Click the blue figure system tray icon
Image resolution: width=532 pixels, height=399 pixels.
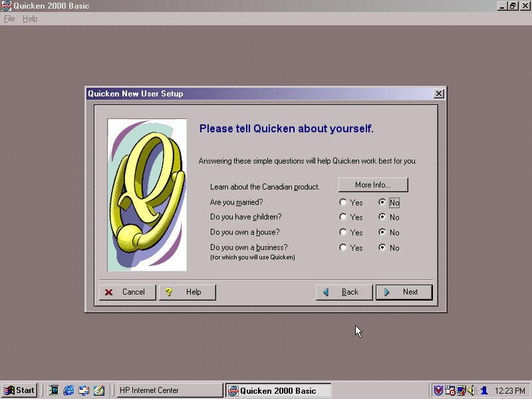click(483, 390)
